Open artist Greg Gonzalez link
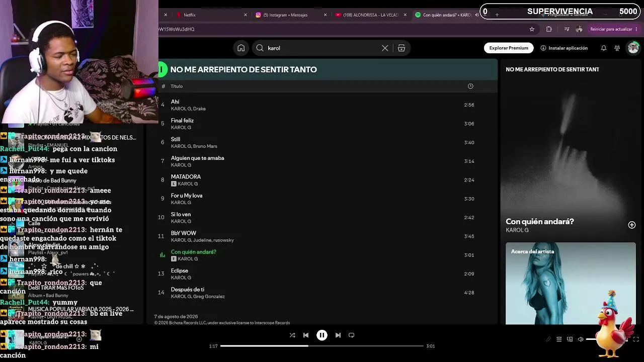 pyautogui.click(x=209, y=297)
